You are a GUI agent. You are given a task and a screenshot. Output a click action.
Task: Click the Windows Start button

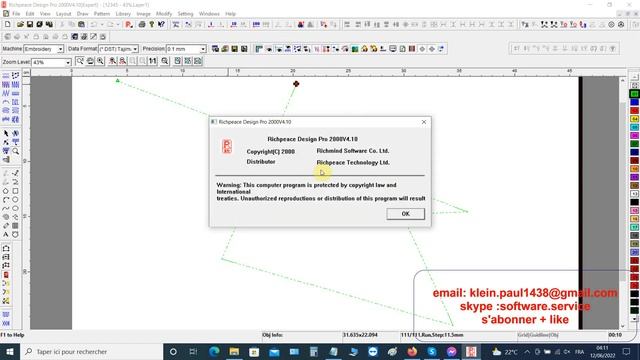click(10, 351)
